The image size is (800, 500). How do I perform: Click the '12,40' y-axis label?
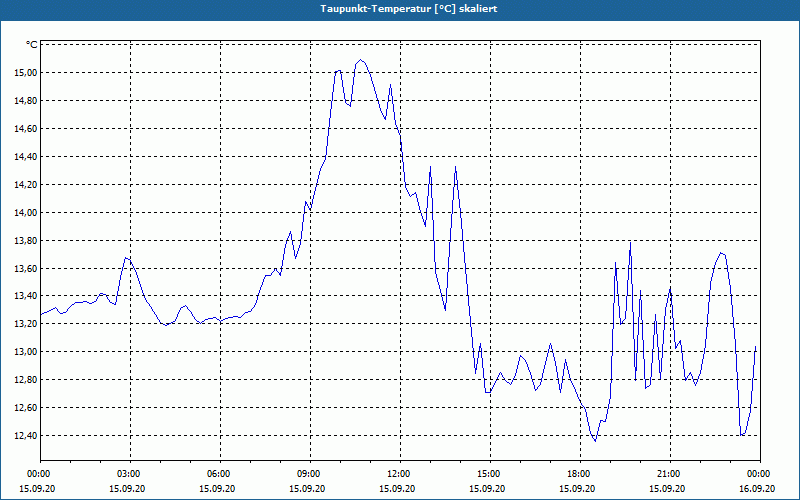(28, 435)
